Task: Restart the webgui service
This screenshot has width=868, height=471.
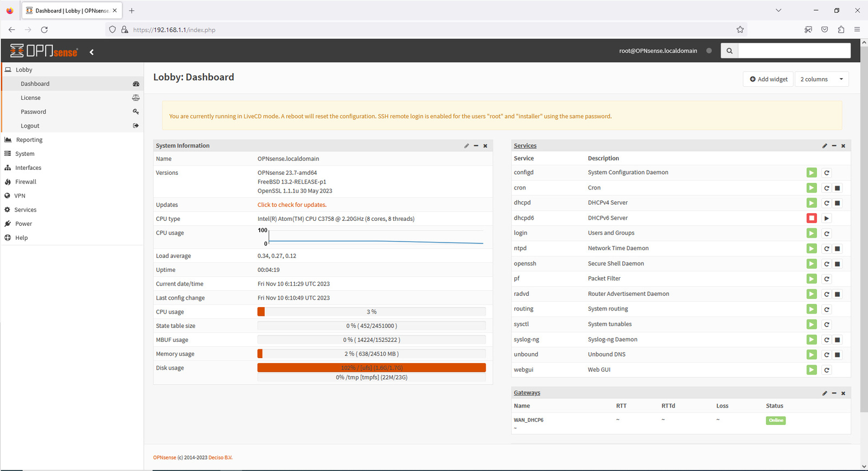Action: point(827,370)
